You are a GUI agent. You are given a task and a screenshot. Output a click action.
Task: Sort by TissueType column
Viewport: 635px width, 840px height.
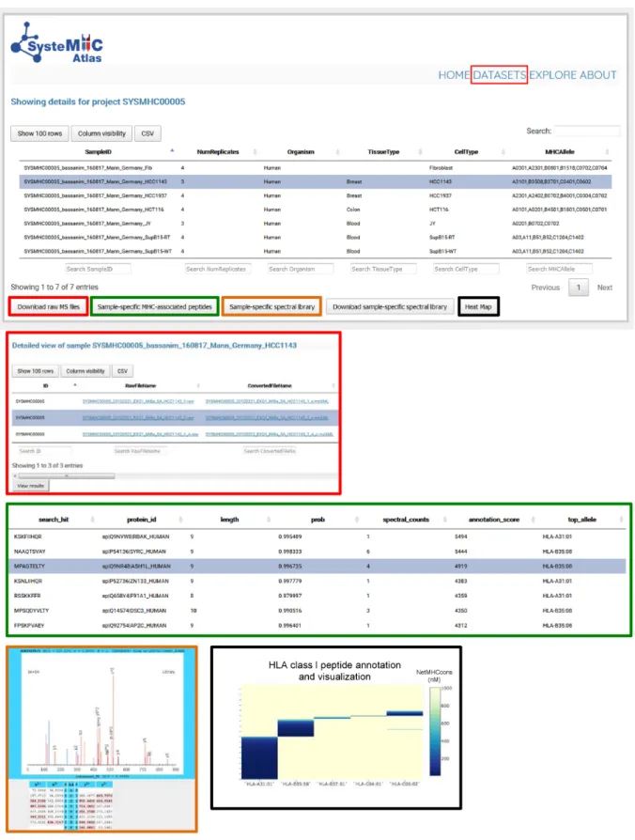point(383,152)
